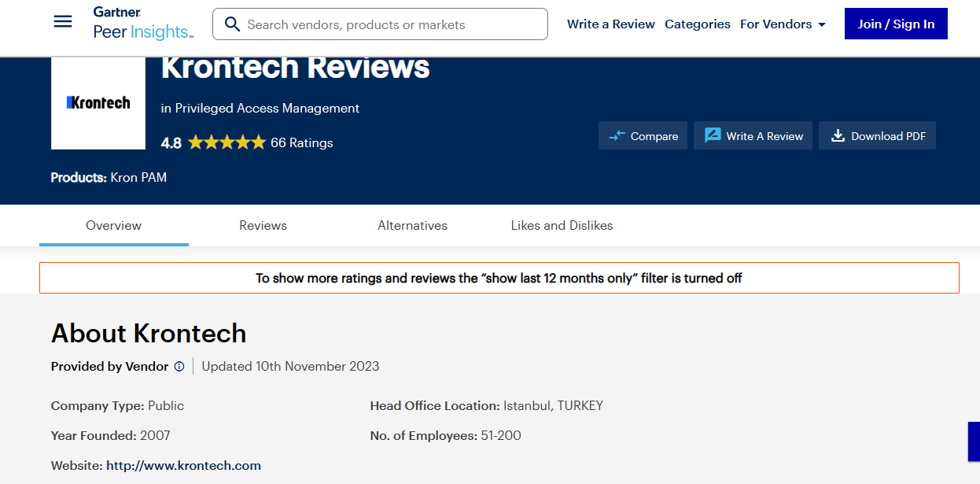Image resolution: width=980 pixels, height=484 pixels.
Task: Select the Updated 10th November 2023 text
Action: 291,367
